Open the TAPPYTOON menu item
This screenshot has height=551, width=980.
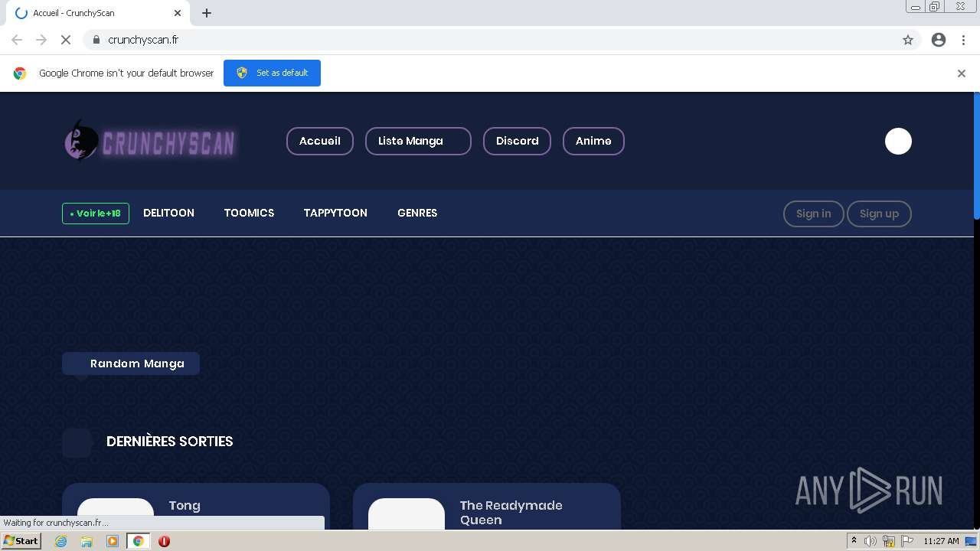point(335,213)
